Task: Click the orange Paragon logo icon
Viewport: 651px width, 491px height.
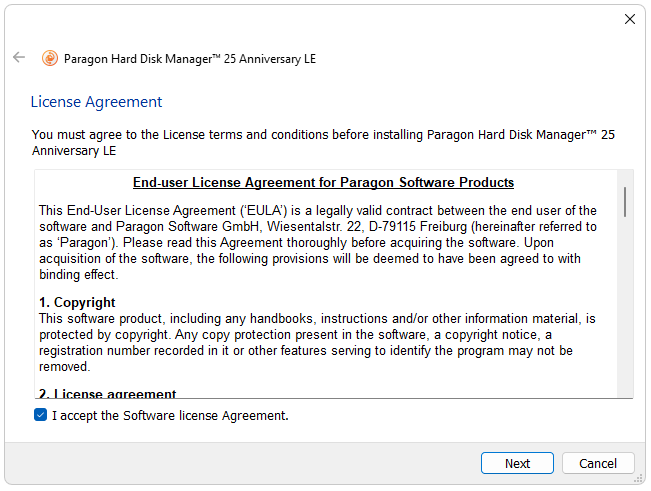Action: pyautogui.click(x=49, y=58)
